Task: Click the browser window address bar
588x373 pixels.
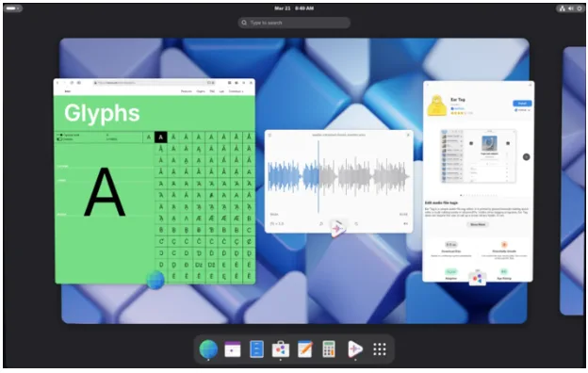Action: 155,83
